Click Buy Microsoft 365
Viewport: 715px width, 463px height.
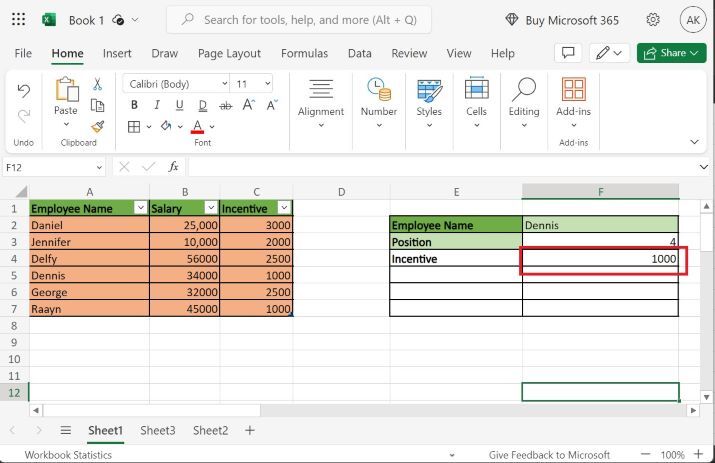tap(562, 20)
